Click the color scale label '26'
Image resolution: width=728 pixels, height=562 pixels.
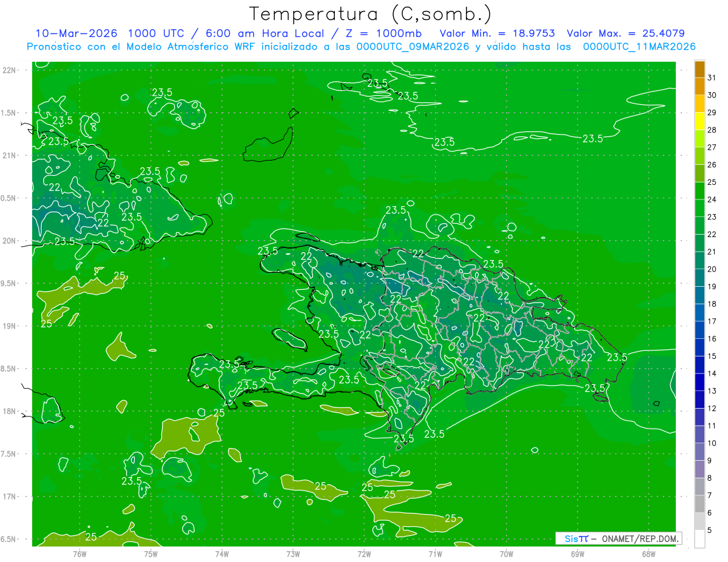pyautogui.click(x=712, y=165)
